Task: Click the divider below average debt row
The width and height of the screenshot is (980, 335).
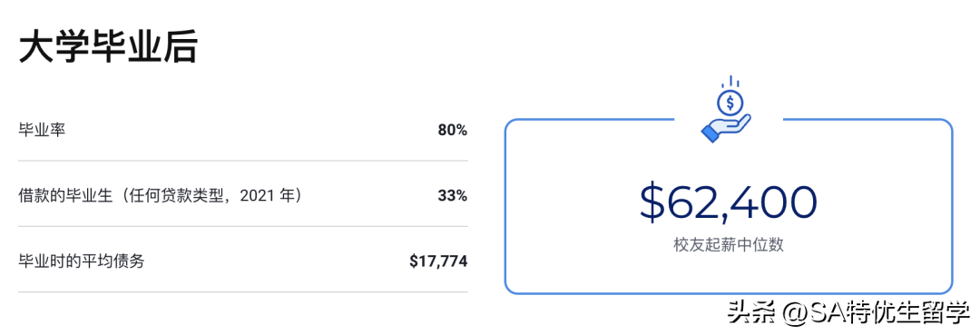Action: pyautogui.click(x=243, y=291)
